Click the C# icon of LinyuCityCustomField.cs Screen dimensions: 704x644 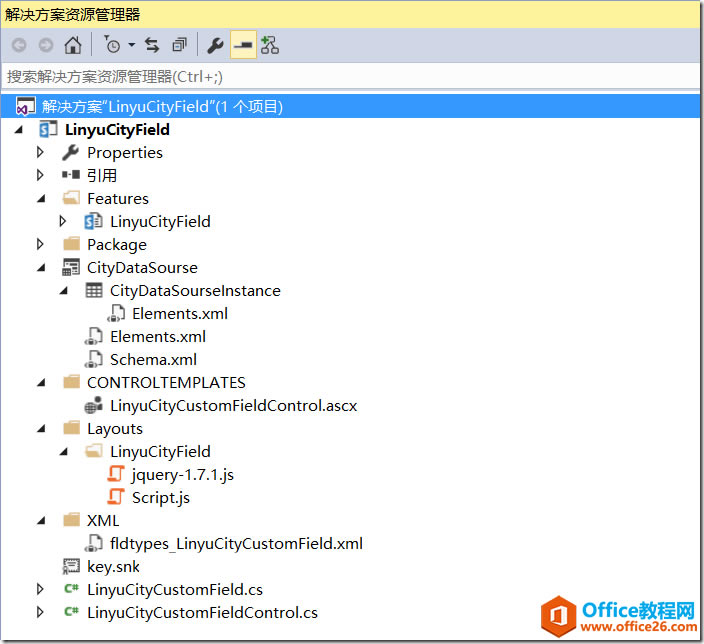click(x=71, y=588)
